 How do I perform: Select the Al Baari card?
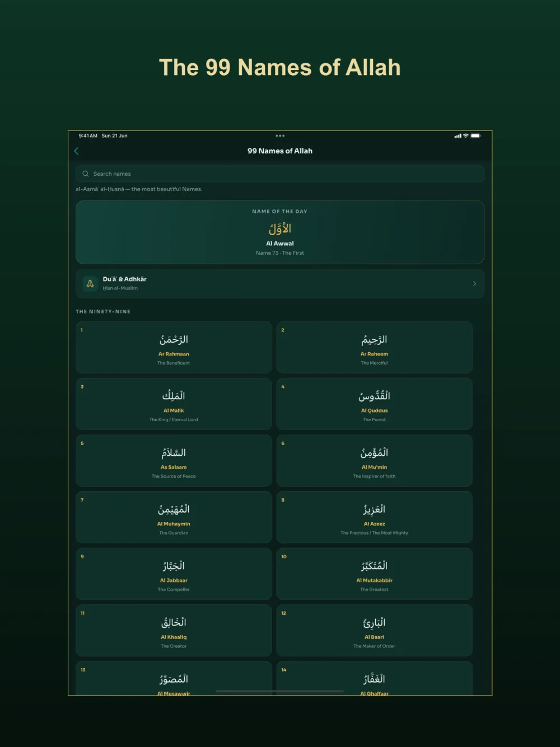(374, 630)
